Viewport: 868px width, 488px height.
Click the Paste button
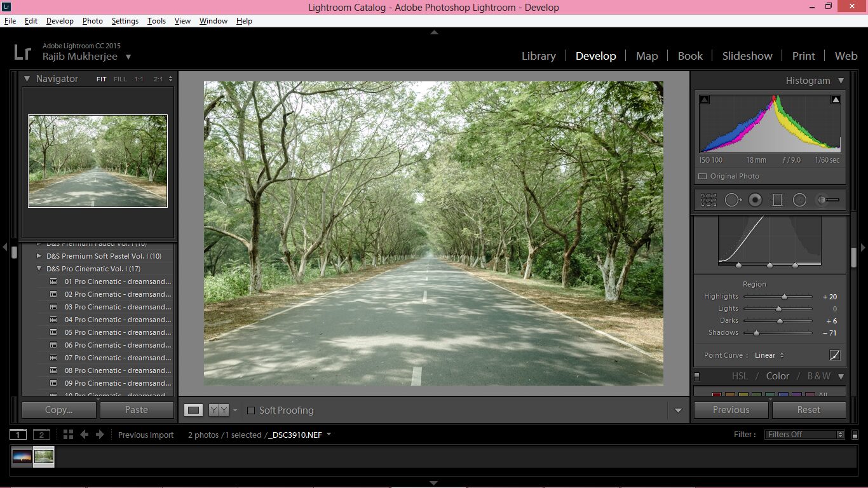click(137, 410)
